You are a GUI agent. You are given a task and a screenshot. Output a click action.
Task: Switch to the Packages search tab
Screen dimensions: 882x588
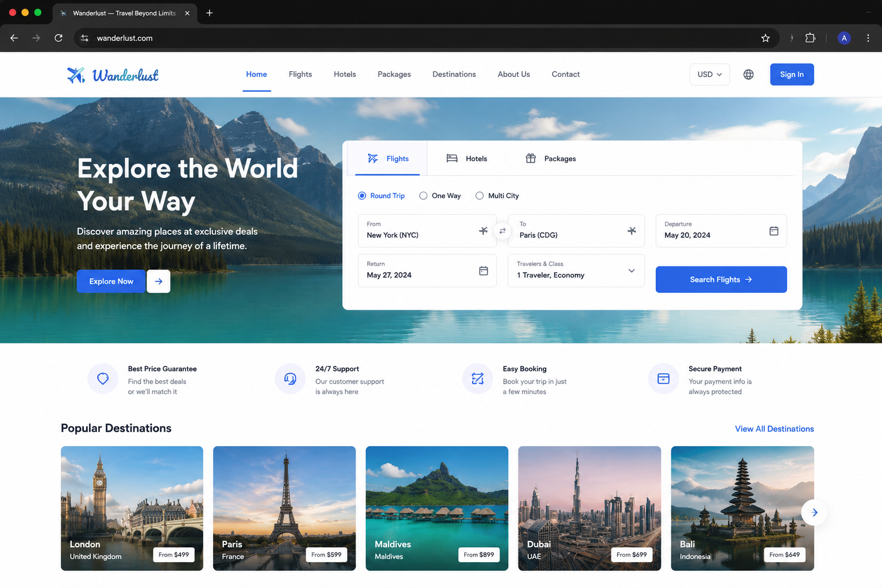(x=551, y=158)
